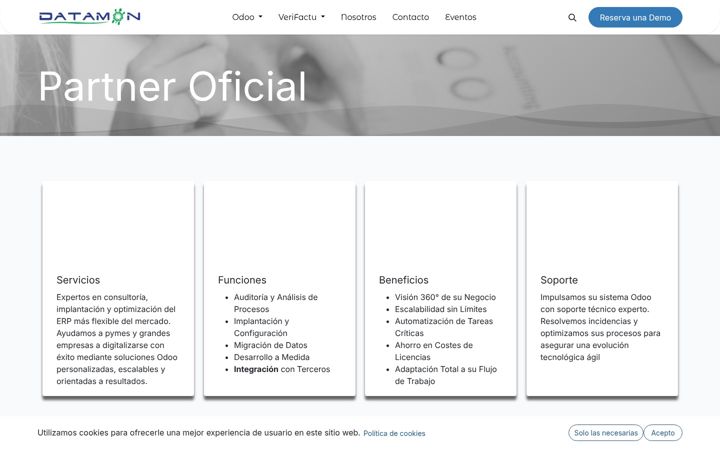
Task: Click the Datamon logo
Action: pyautogui.click(x=90, y=17)
